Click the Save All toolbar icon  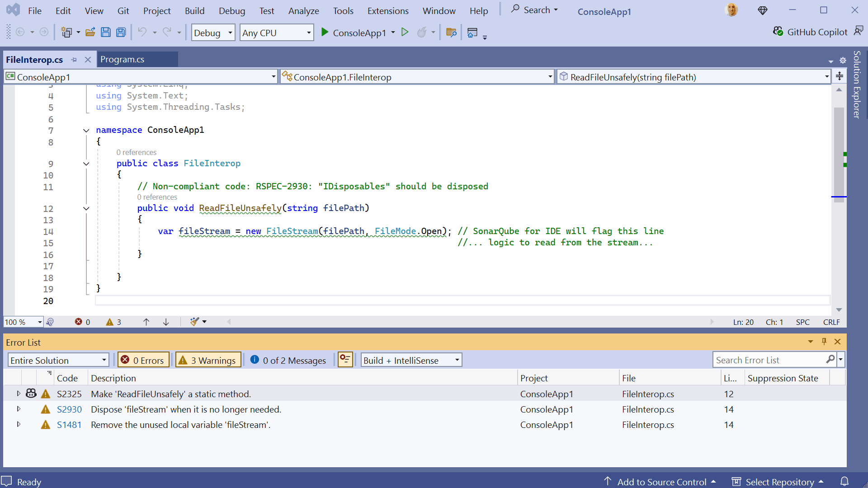point(121,32)
